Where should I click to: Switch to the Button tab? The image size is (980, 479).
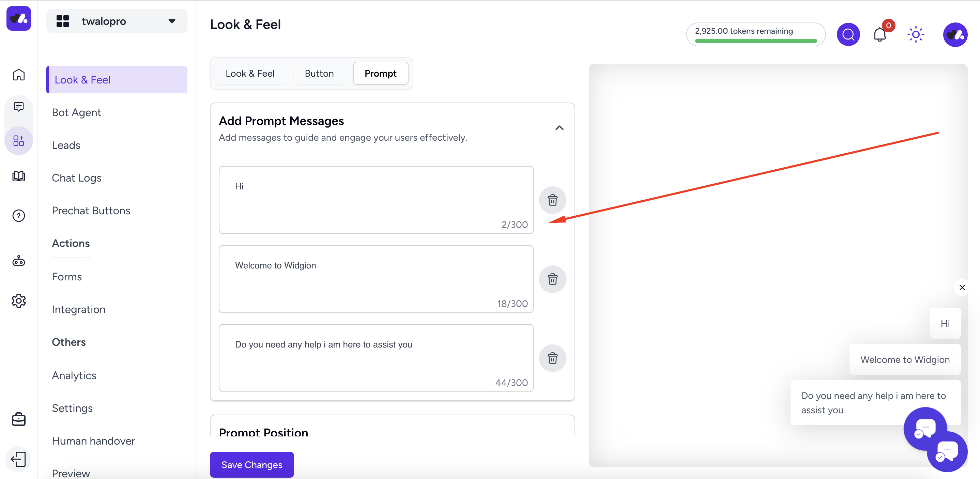pos(319,74)
